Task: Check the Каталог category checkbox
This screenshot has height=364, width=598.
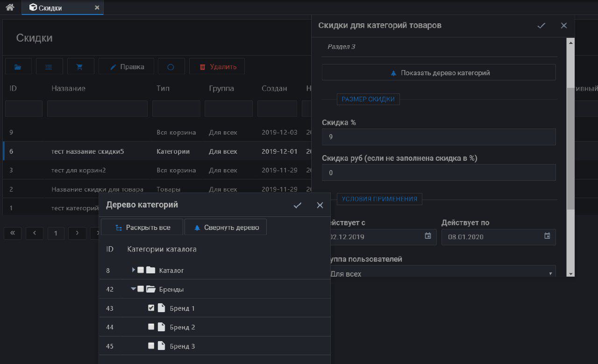Action: [x=141, y=270]
